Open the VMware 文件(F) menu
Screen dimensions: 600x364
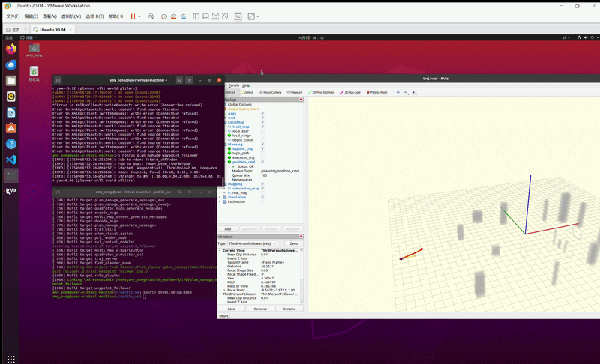point(13,16)
